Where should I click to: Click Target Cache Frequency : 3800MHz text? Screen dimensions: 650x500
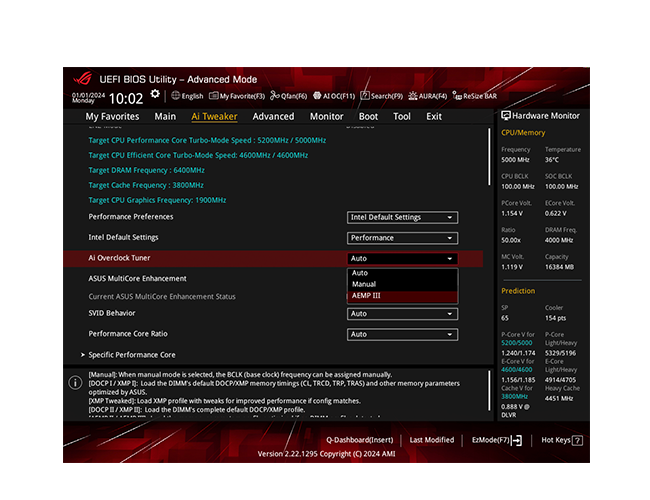click(x=146, y=185)
